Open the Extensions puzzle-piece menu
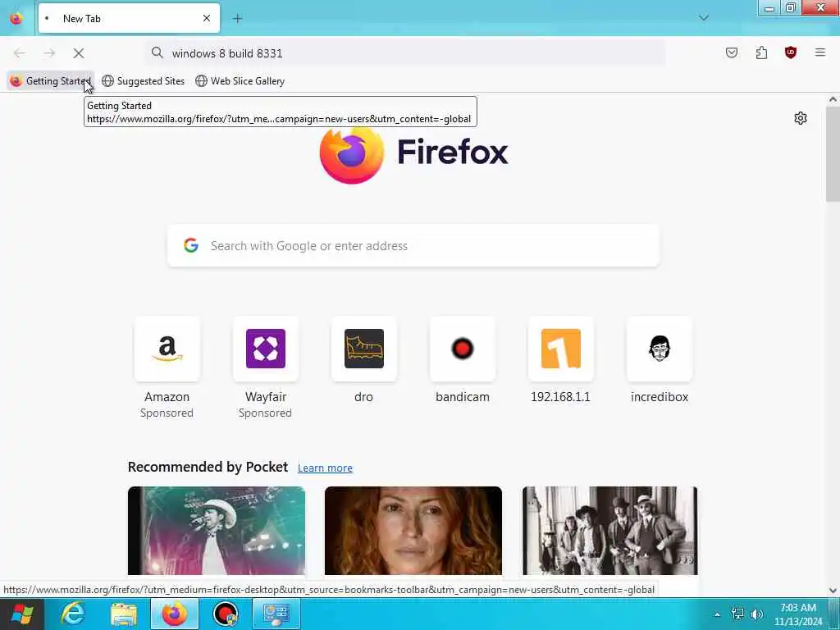840x630 pixels. point(761,52)
